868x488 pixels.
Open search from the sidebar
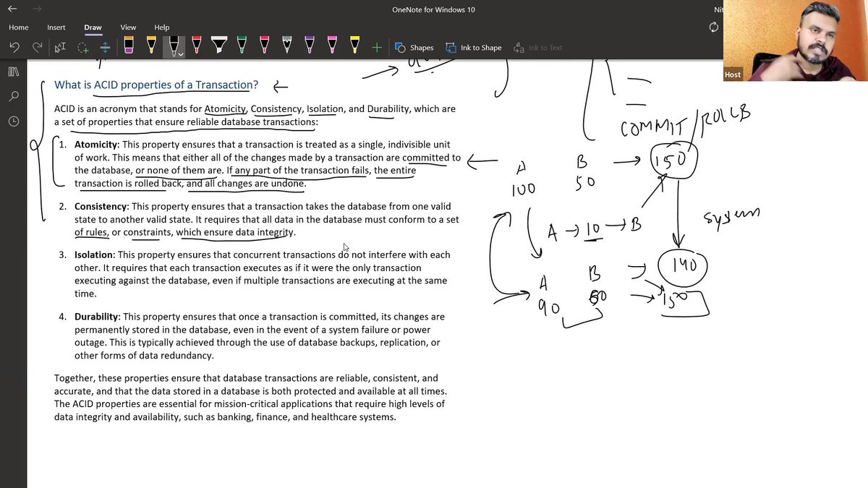pos(14,96)
